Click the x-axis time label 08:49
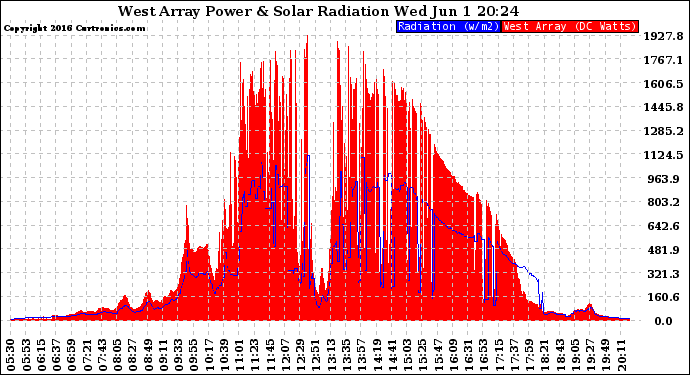The width and height of the screenshot is (690, 375). click(148, 355)
